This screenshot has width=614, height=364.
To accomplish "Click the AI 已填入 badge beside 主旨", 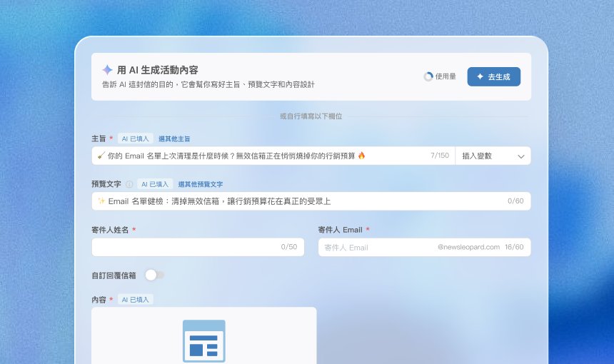I will click(135, 138).
